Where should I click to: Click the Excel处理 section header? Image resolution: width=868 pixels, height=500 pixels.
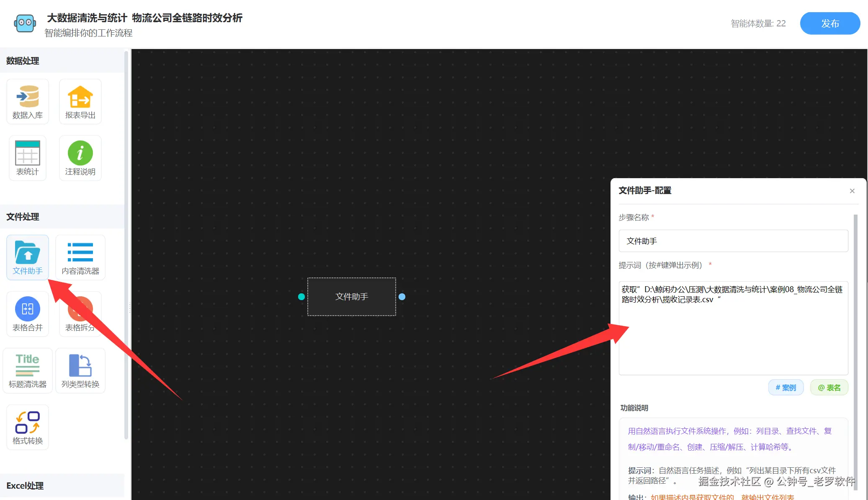pos(62,486)
